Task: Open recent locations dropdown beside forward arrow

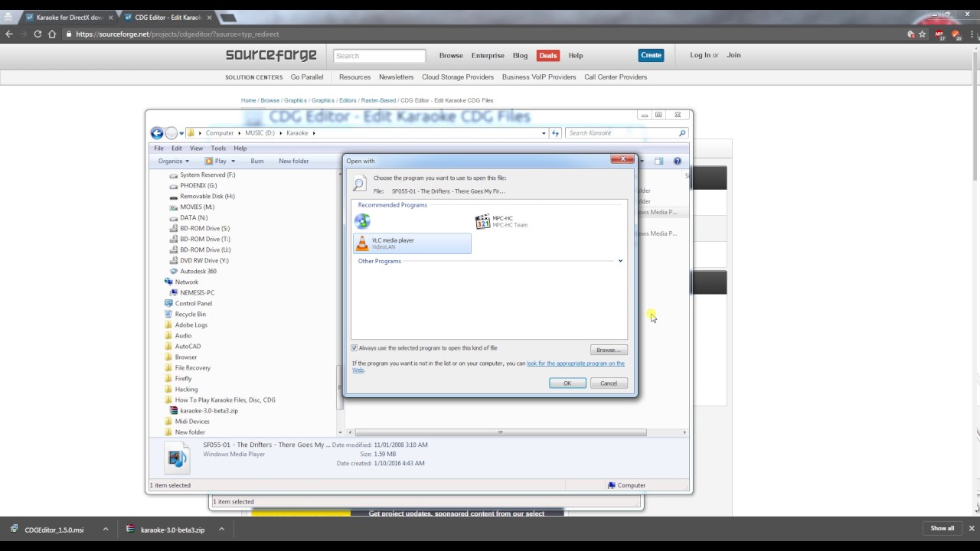Action: pos(181,133)
